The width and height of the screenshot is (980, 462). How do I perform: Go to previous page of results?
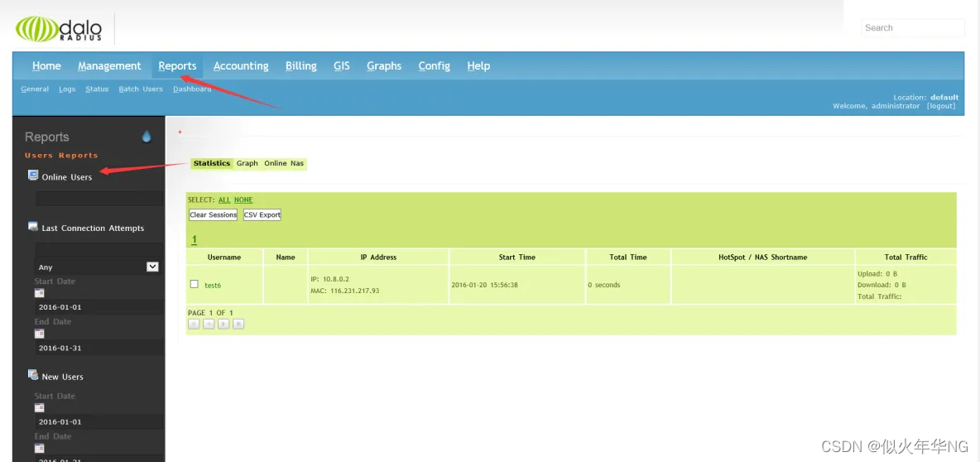point(209,324)
